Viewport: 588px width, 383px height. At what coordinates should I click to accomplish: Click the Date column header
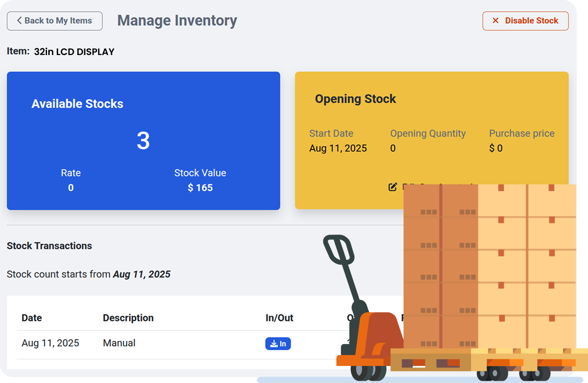31,318
